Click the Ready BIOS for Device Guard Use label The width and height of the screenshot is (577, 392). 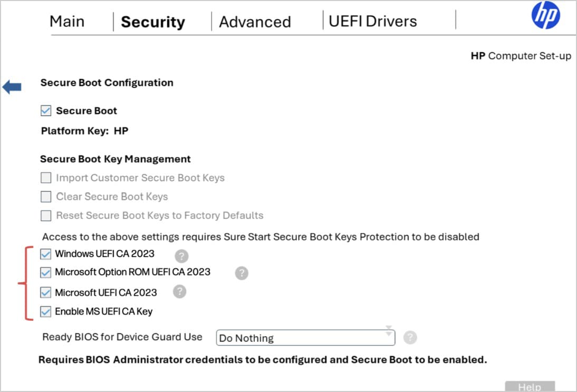[122, 337]
